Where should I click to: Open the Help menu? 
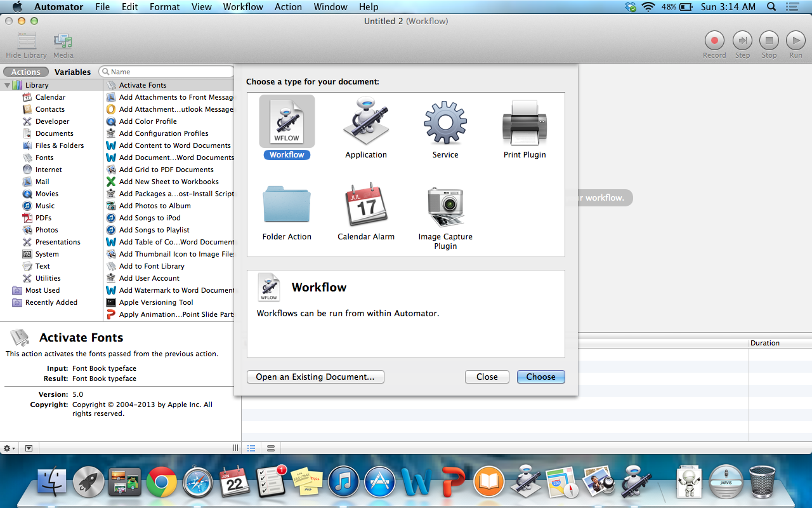tap(369, 7)
